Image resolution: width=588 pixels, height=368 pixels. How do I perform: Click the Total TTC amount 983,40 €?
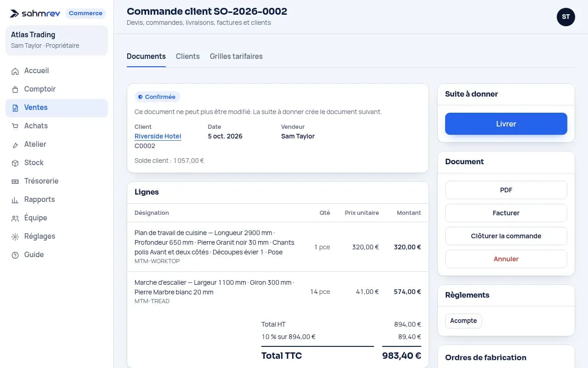pyautogui.click(x=401, y=356)
